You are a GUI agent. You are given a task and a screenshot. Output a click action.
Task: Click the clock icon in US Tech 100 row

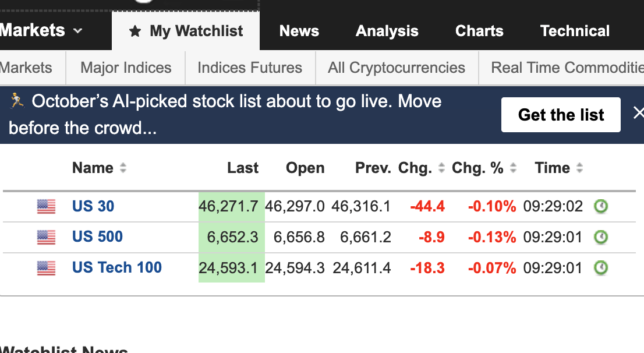[600, 268]
